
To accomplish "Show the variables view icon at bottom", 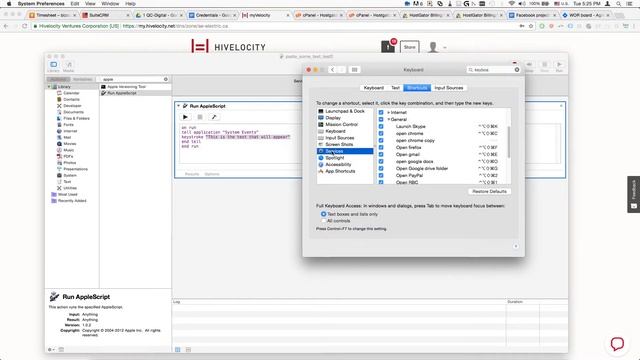I will 188,350.
